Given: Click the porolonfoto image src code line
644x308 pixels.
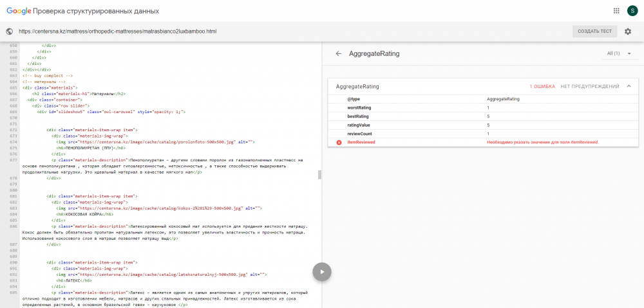Looking at the screenshot, I should point(155,141).
